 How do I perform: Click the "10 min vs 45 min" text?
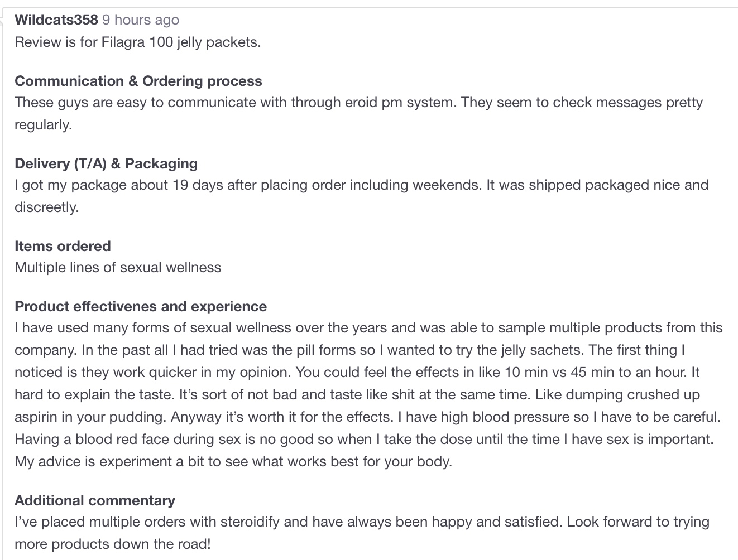(561, 373)
